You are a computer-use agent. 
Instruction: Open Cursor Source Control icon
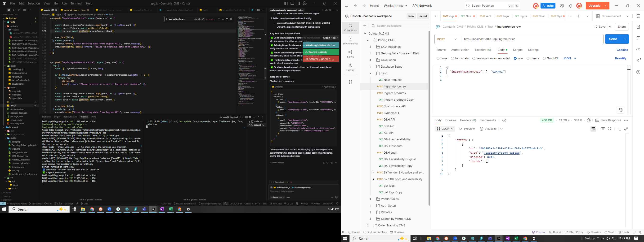coord(19,10)
